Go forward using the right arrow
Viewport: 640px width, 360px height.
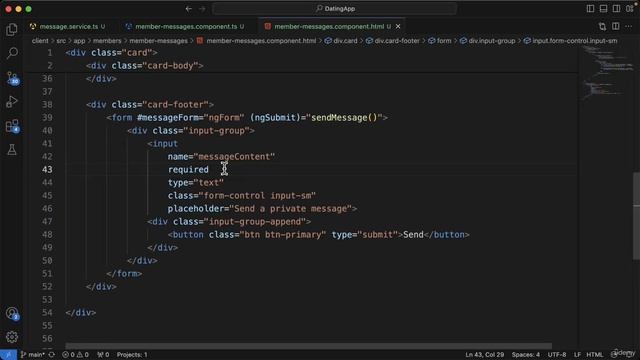202,9
